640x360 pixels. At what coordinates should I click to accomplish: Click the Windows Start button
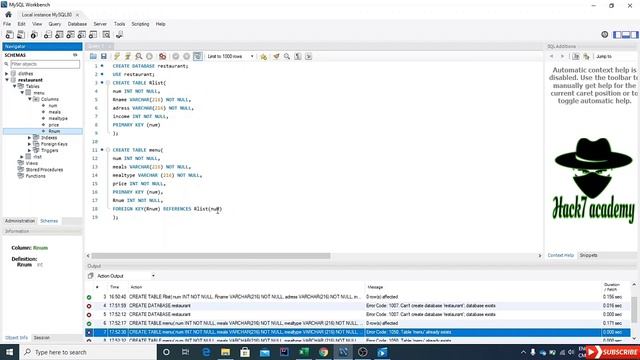tap(9, 352)
